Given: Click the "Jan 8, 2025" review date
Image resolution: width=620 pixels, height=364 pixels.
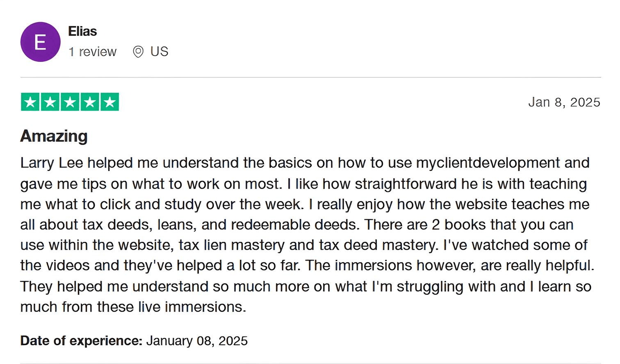Looking at the screenshot, I should (x=564, y=102).
